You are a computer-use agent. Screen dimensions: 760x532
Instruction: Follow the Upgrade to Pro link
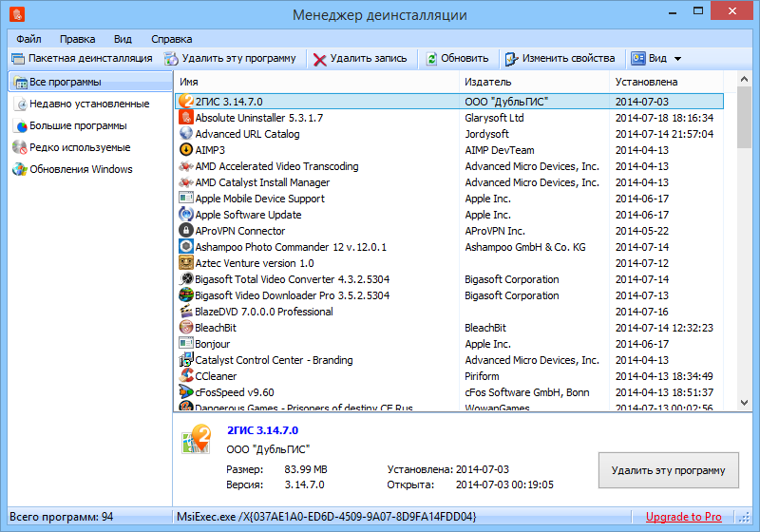683,517
